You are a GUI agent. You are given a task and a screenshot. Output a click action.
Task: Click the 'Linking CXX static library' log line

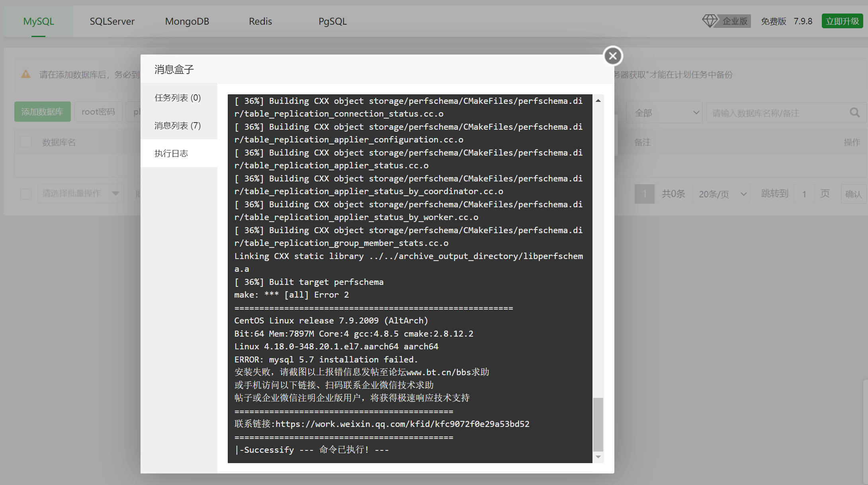409,263
